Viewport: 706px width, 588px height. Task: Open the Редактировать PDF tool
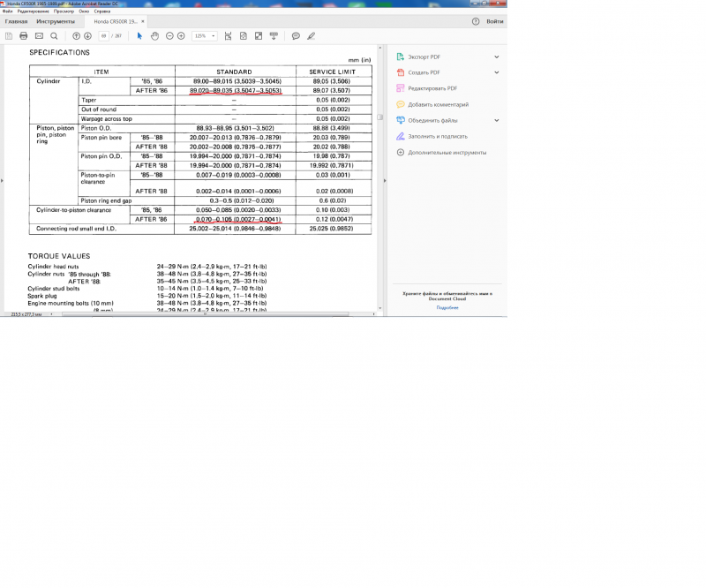coord(432,88)
